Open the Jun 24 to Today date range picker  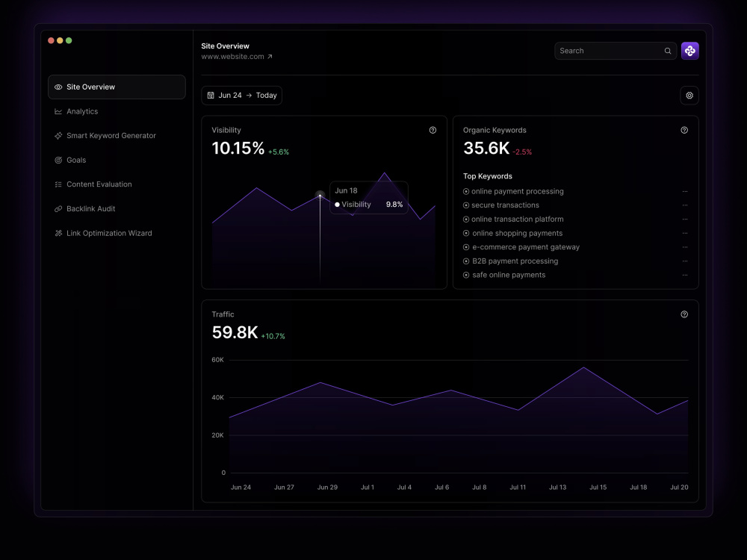click(241, 96)
